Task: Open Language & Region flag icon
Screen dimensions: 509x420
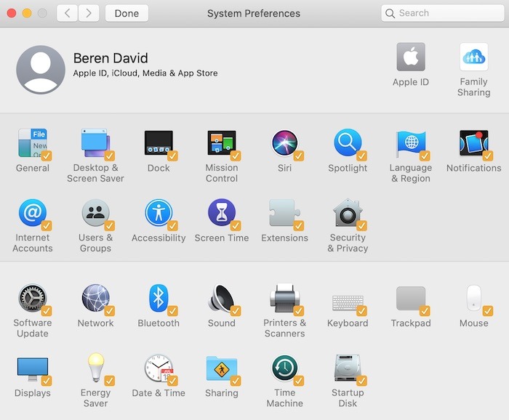Action: (411, 142)
